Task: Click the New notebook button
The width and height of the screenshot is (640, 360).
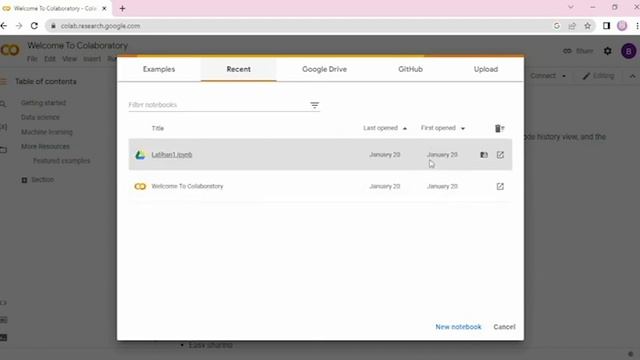Action: [x=458, y=327]
